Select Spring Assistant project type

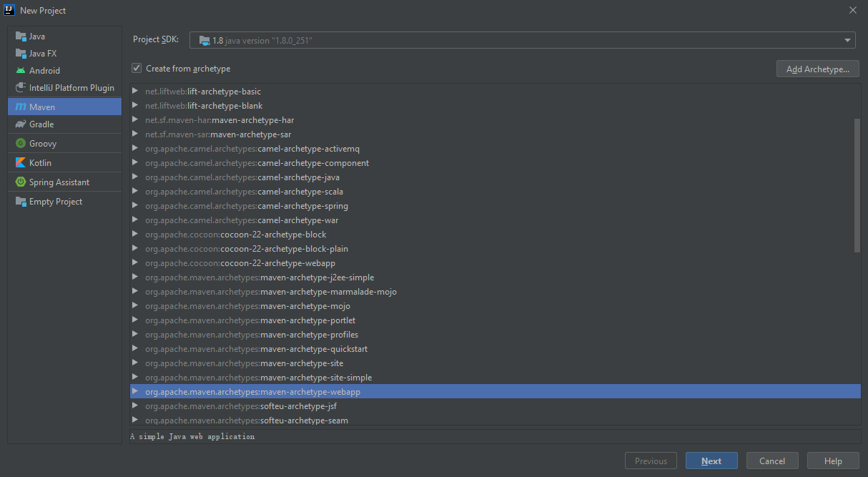(64, 182)
